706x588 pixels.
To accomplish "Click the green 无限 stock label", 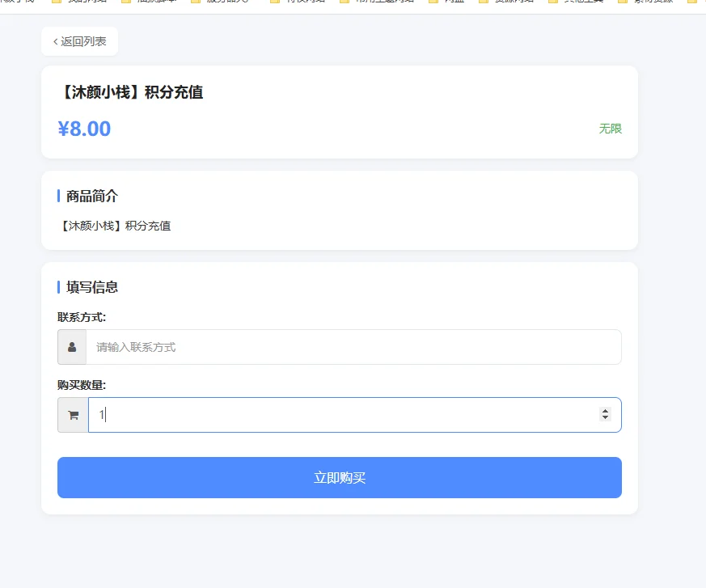I will (611, 129).
